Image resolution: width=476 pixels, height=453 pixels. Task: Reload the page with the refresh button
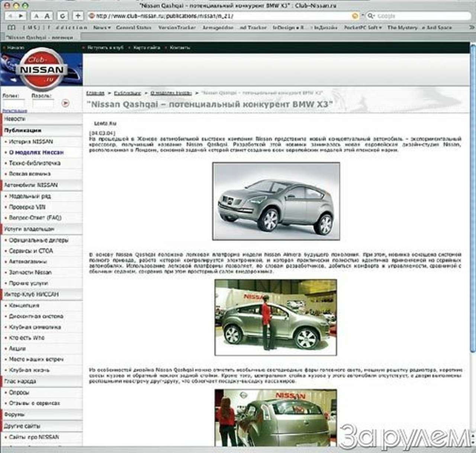pos(62,16)
